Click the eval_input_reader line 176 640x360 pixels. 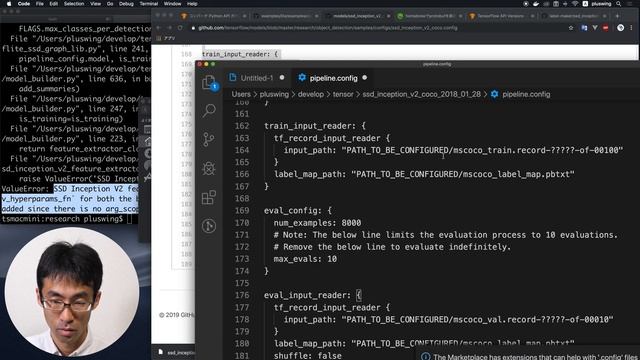tap(312, 295)
